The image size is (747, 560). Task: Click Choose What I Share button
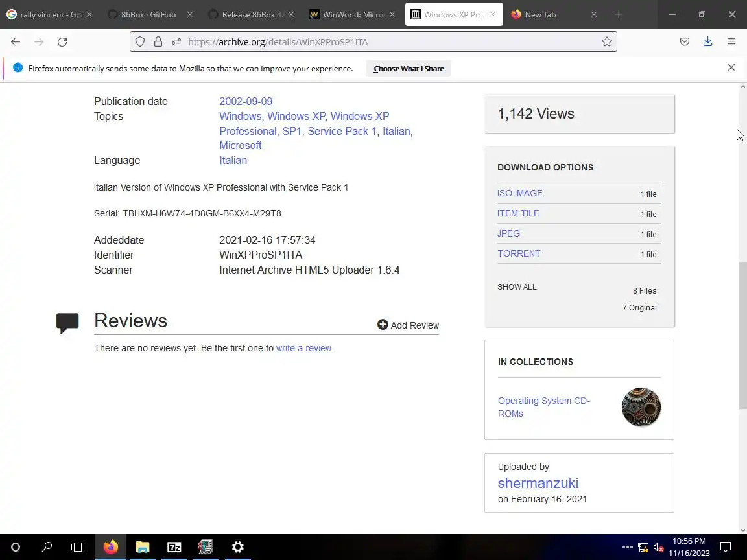[409, 69]
